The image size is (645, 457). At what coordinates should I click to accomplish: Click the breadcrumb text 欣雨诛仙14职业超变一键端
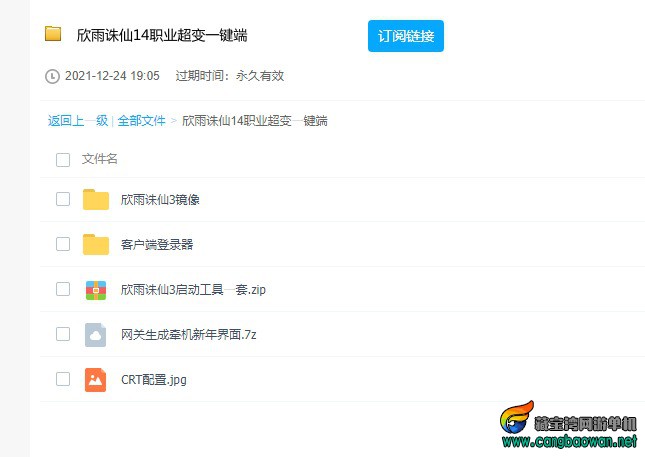click(255, 121)
